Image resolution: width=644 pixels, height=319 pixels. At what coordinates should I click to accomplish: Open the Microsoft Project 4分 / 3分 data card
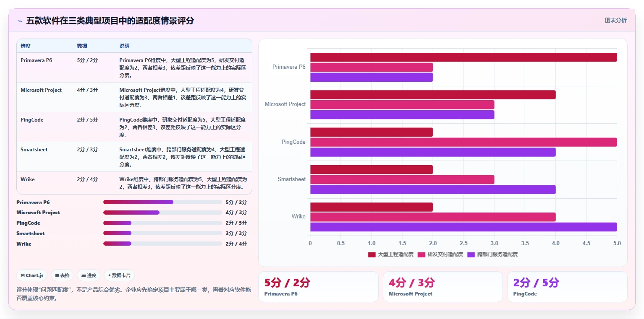pyautogui.click(x=443, y=287)
